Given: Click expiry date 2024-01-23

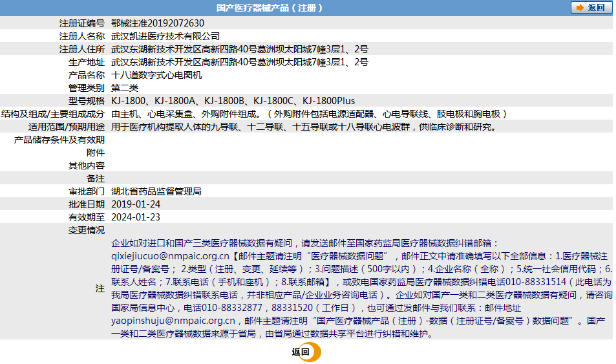Looking at the screenshot, I should click(136, 217).
